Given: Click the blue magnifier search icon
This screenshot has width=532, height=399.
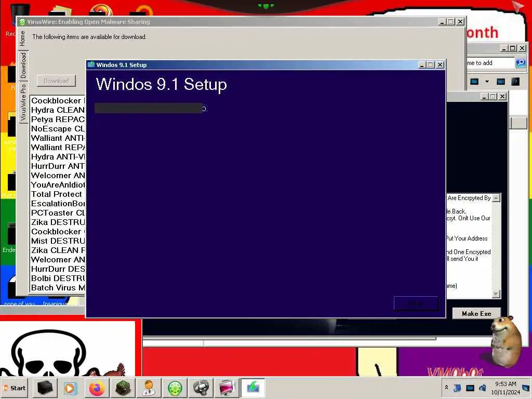Looking at the screenshot, I should point(521,62).
